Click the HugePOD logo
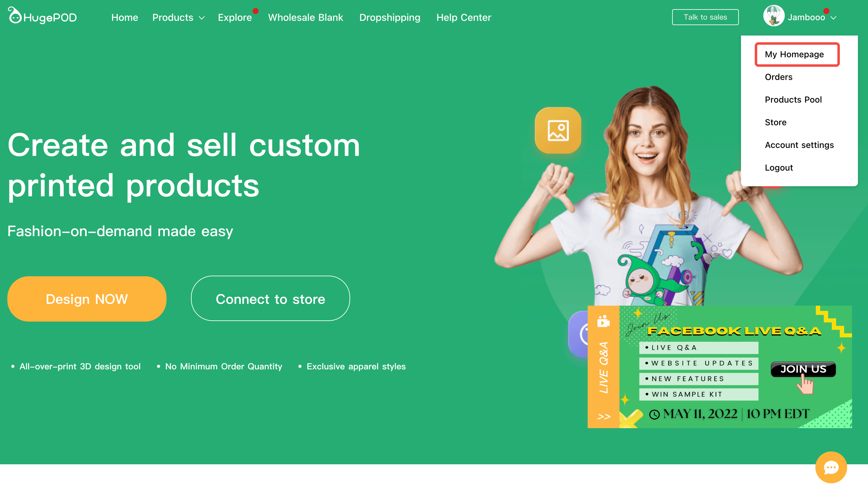The height and width of the screenshot is (498, 868). tap(42, 16)
